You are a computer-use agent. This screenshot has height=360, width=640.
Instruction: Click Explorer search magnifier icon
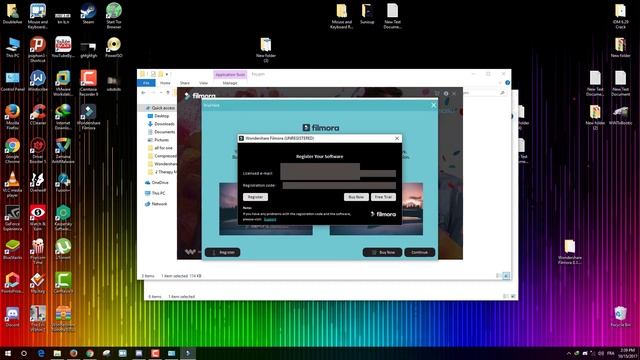tap(502, 93)
